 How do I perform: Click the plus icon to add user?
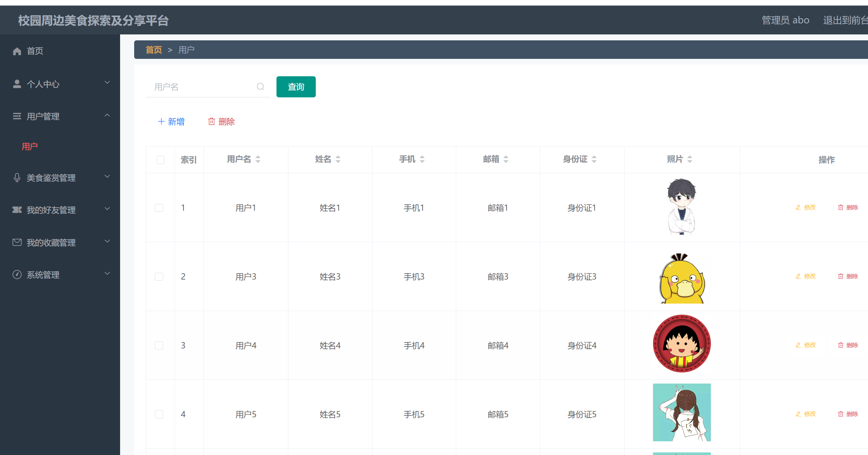(161, 121)
